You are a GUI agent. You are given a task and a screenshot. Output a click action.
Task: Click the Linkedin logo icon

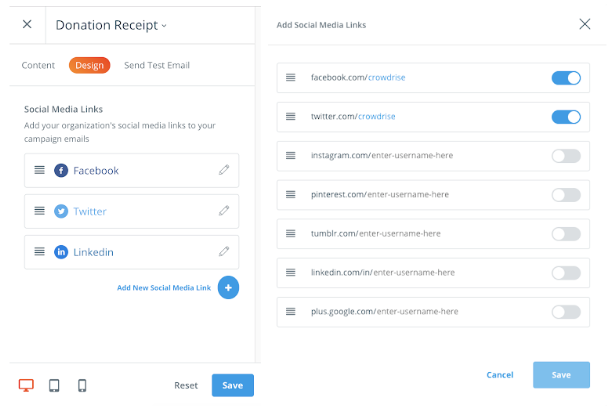(x=61, y=252)
